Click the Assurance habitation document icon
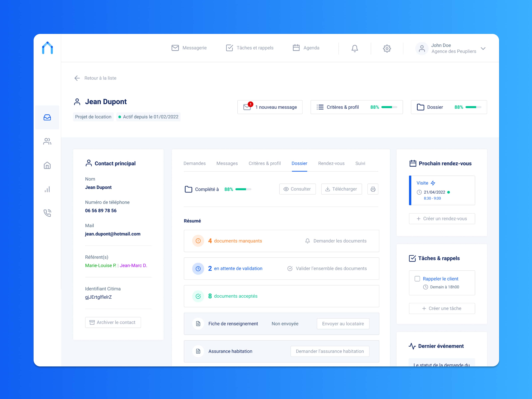Image resolution: width=532 pixels, height=399 pixels. (198, 351)
